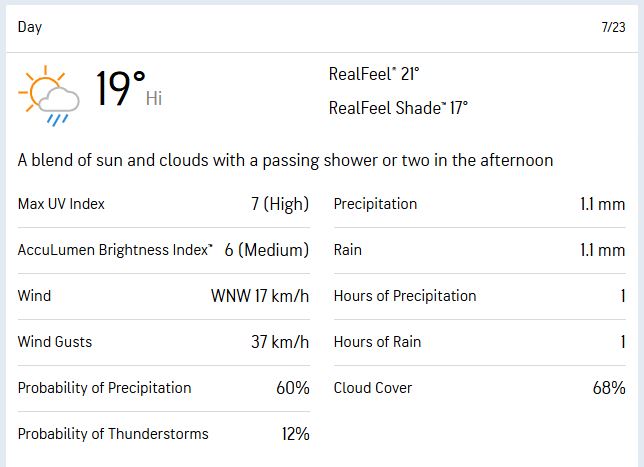The image size is (644, 467).
Task: Click the Day card header title
Action: [x=30, y=27]
